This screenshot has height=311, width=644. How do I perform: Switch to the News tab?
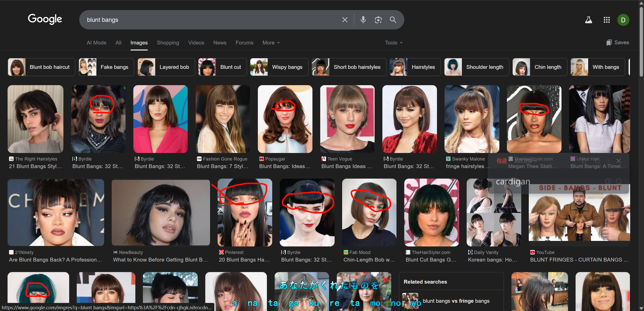[220, 43]
